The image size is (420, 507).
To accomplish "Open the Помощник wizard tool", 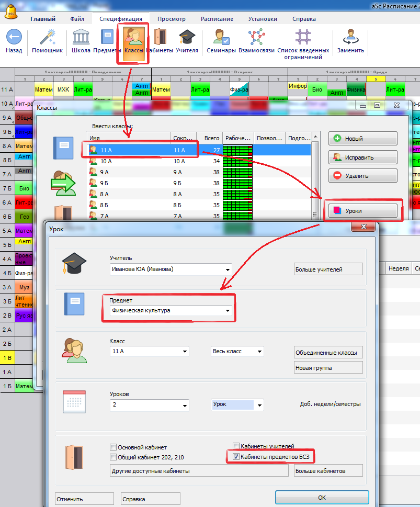I will (47, 38).
